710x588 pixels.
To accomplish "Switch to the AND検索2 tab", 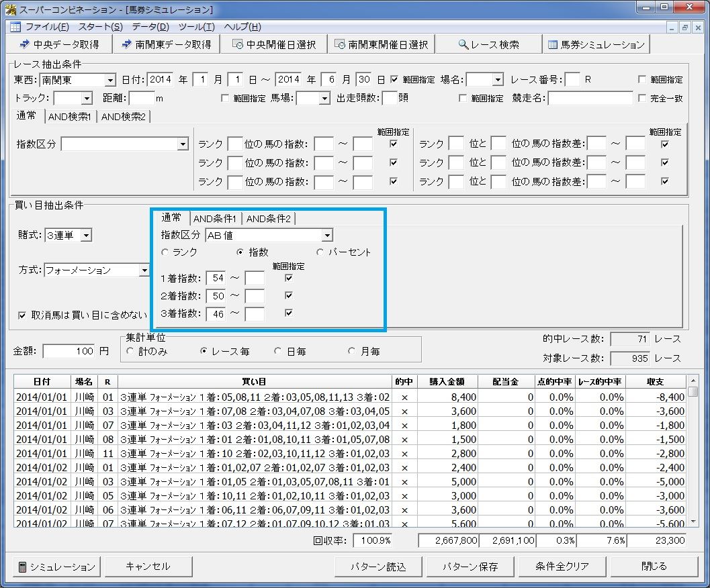I will (123, 117).
